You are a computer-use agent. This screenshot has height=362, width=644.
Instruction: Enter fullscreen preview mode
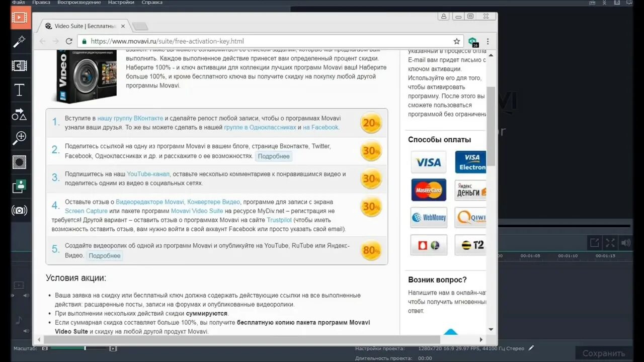coord(610,243)
